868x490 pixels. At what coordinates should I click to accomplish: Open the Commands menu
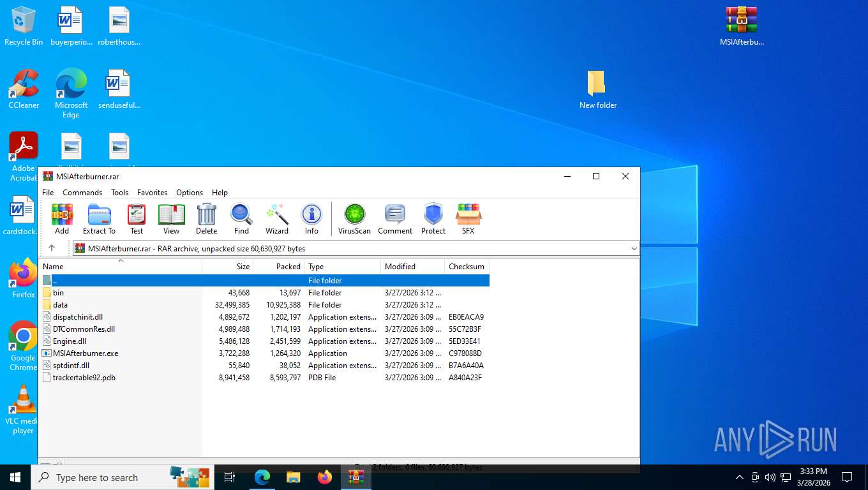pyautogui.click(x=82, y=193)
